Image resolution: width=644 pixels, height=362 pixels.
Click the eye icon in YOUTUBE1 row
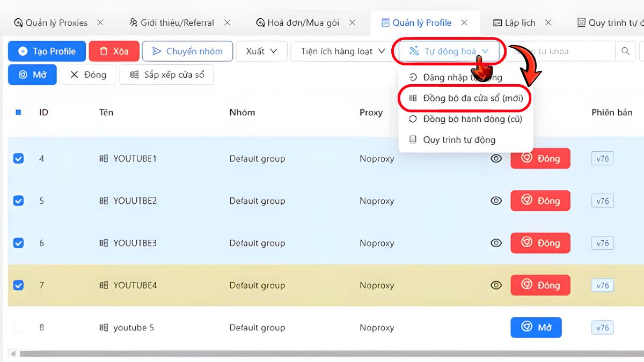[x=496, y=159]
